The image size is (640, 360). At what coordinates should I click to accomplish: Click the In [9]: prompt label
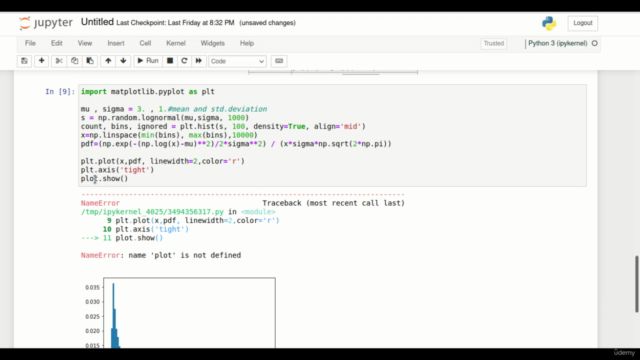(x=60, y=91)
